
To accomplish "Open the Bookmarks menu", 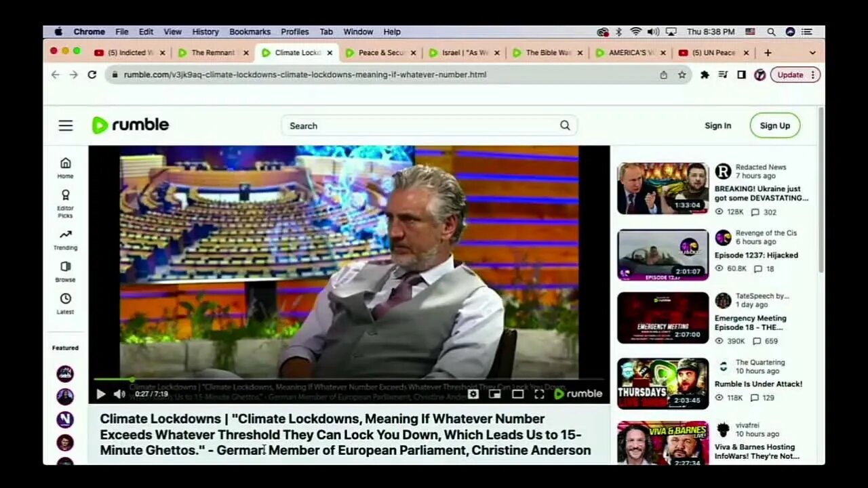I will 250,32.
